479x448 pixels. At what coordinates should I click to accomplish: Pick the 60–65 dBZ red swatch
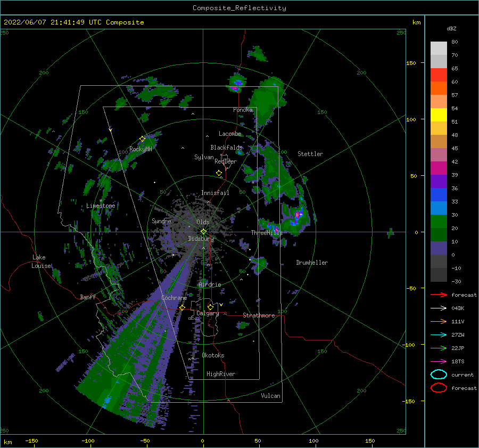pyautogui.click(x=439, y=75)
